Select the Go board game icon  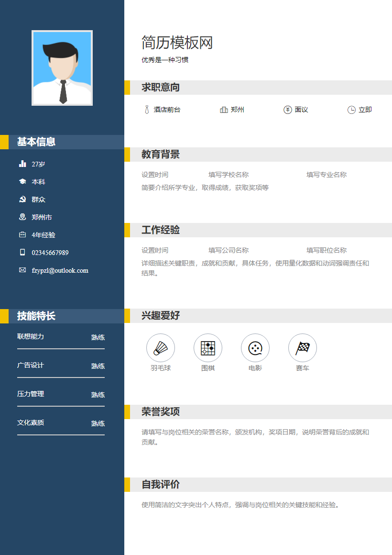tap(208, 348)
